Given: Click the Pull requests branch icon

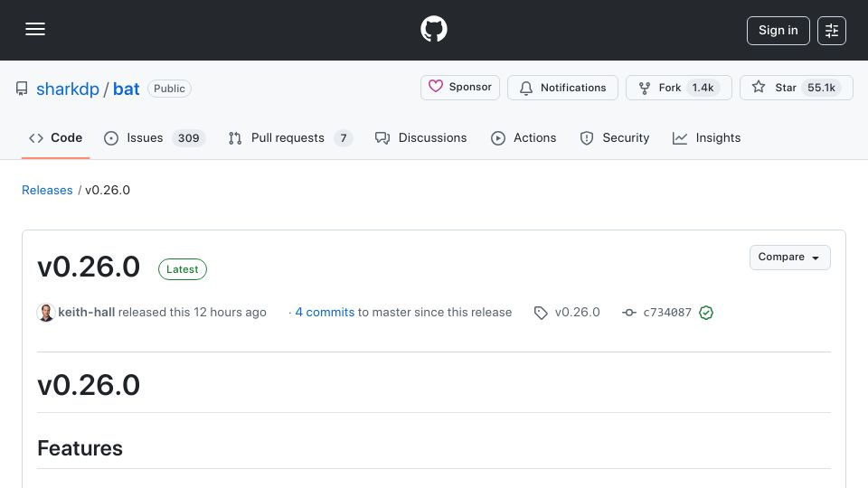Looking at the screenshot, I should click(x=235, y=138).
